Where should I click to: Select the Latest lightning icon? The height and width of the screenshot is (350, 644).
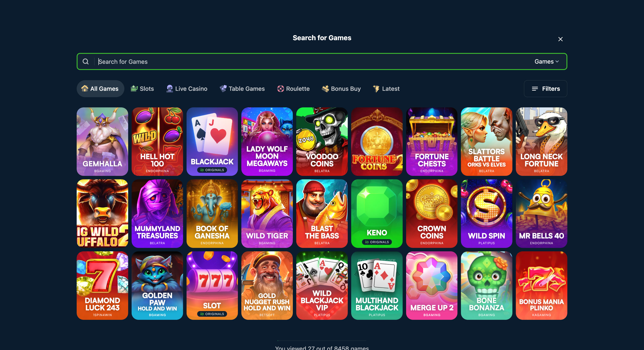tap(376, 88)
